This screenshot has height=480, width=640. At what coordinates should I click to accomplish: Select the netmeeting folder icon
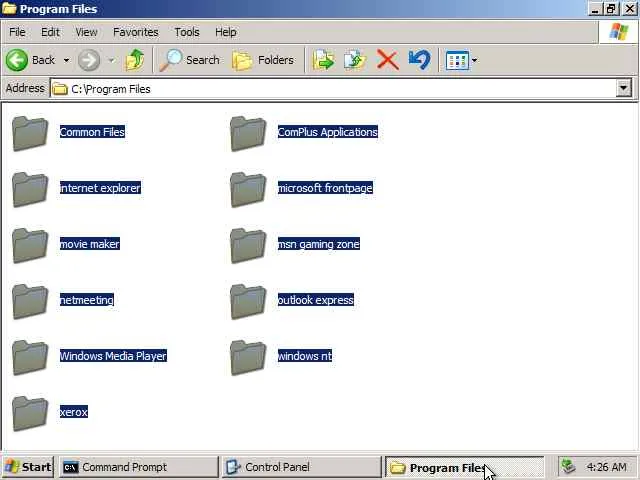coord(30,301)
